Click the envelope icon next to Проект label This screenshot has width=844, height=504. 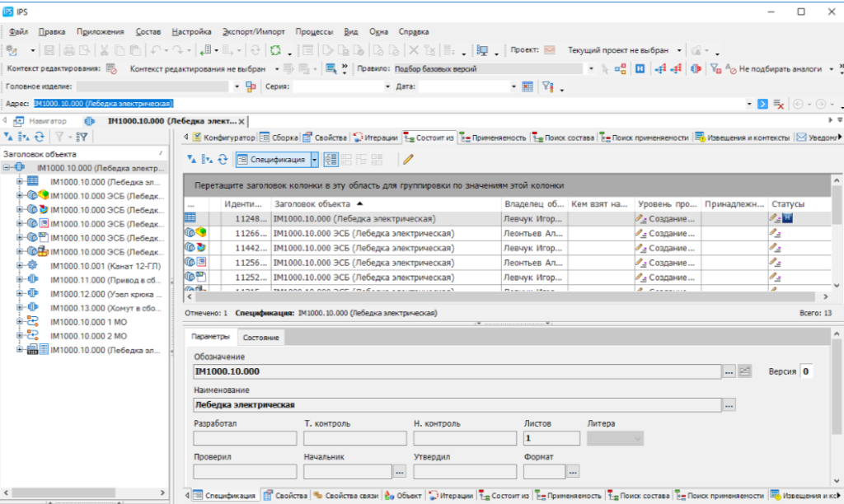550,50
